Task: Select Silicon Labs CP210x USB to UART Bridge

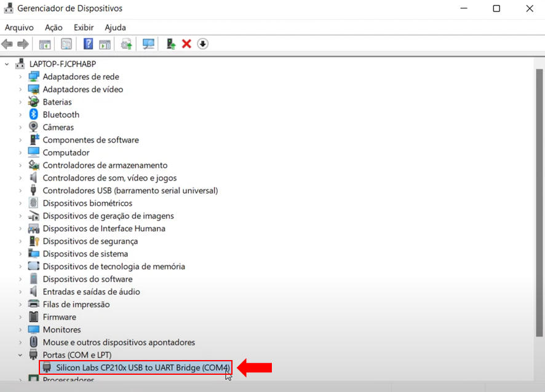Action: click(143, 367)
